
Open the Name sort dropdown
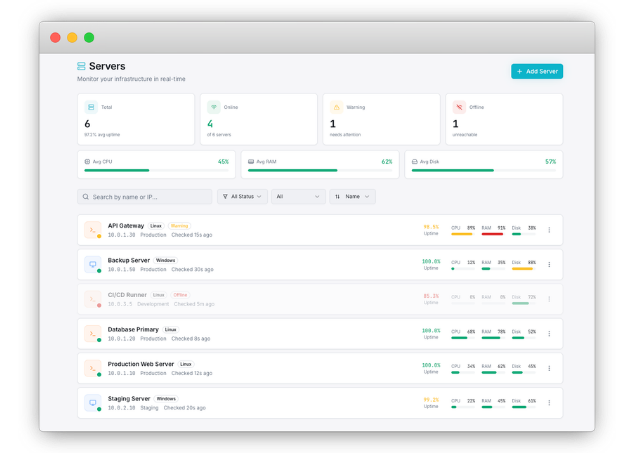pyautogui.click(x=352, y=197)
